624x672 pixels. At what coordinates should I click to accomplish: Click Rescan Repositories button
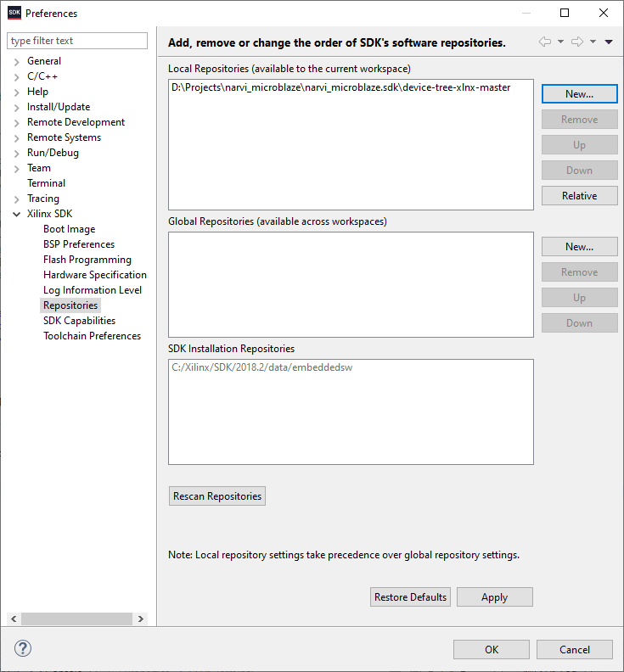(x=217, y=496)
